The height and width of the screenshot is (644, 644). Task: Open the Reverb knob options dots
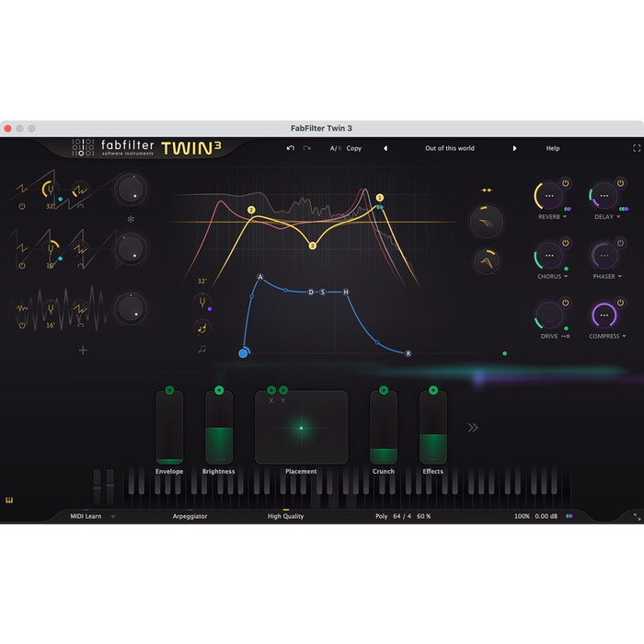click(549, 196)
